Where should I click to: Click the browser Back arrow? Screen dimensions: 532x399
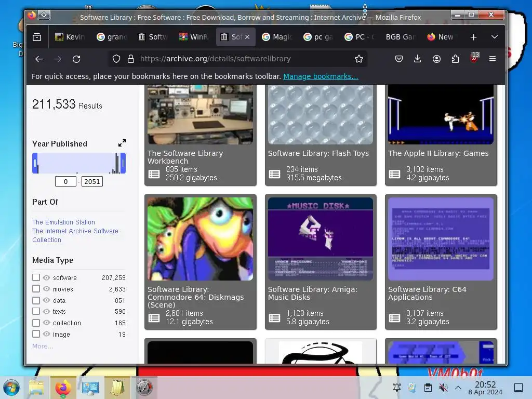click(x=38, y=59)
